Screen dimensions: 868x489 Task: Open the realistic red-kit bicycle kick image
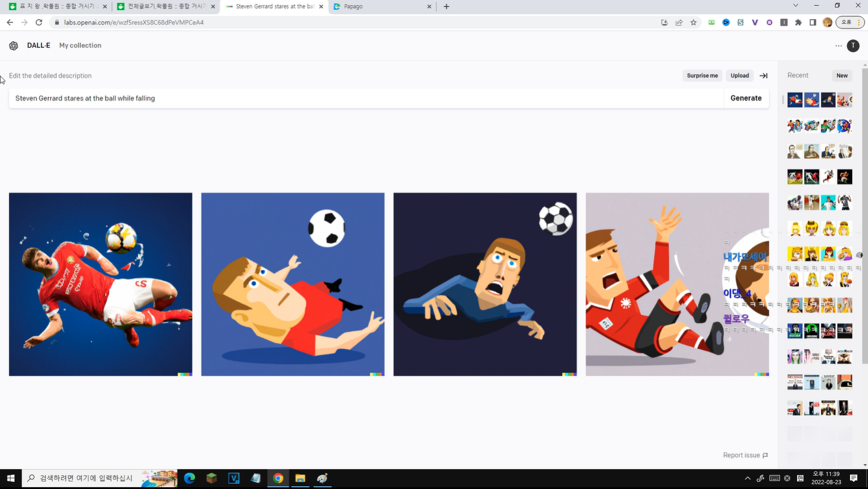click(101, 285)
